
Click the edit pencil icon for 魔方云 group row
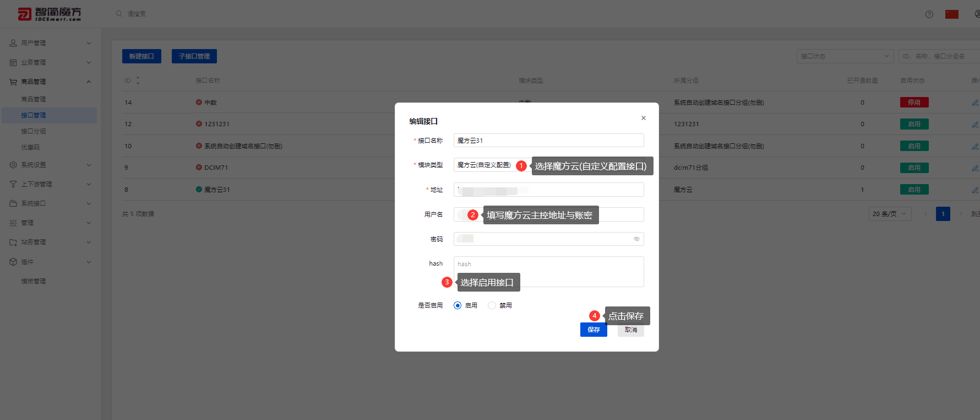(x=975, y=190)
